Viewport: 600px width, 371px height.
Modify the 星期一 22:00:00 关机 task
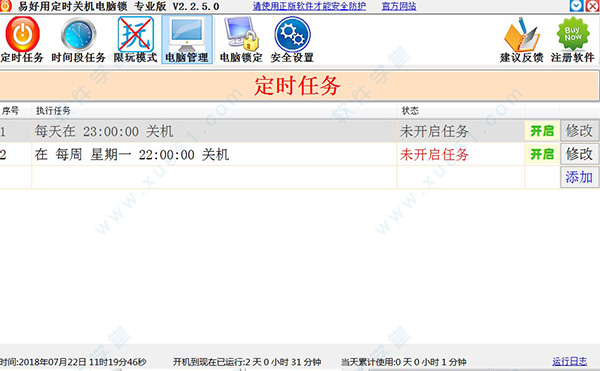point(579,154)
